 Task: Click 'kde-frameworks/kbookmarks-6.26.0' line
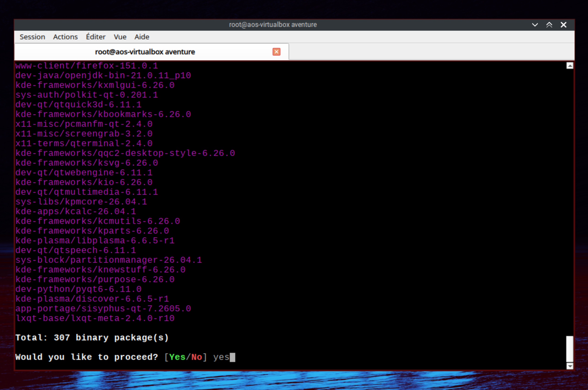(x=103, y=114)
